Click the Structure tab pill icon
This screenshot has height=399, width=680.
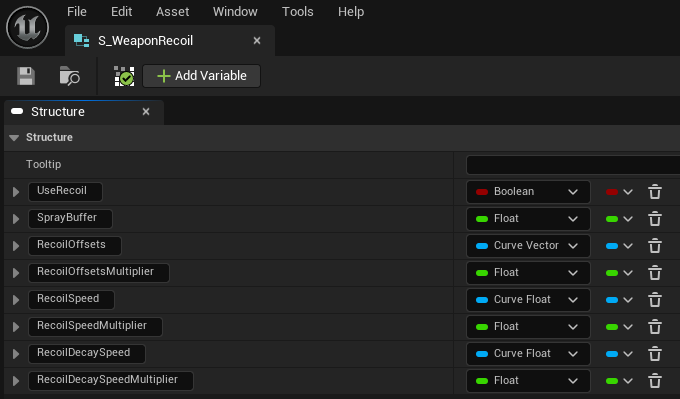(x=17, y=111)
